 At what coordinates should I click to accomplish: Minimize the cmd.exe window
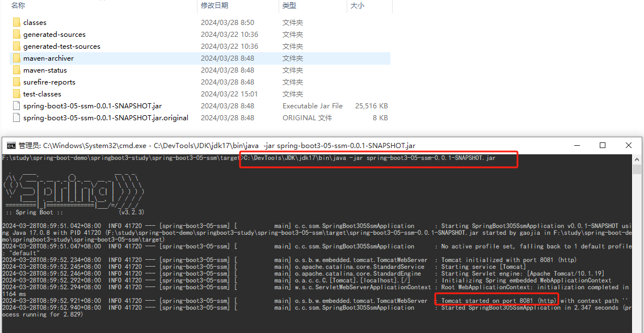pyautogui.click(x=577, y=145)
